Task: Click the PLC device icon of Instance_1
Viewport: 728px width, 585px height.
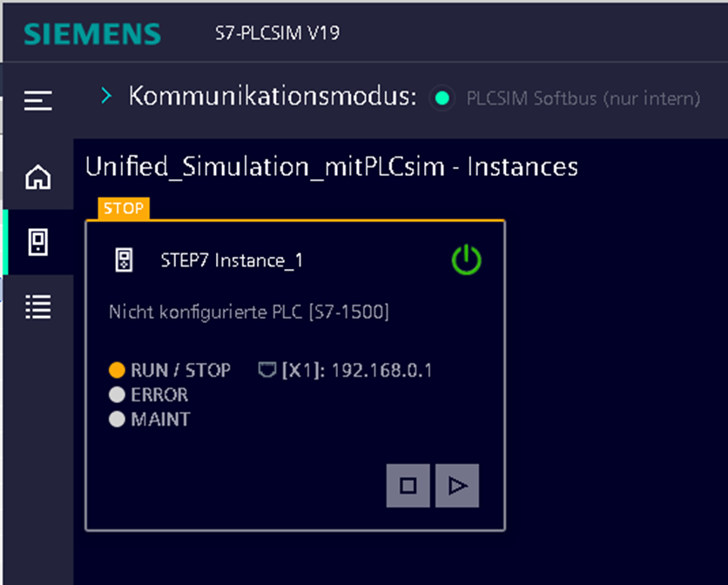Action: click(x=124, y=260)
